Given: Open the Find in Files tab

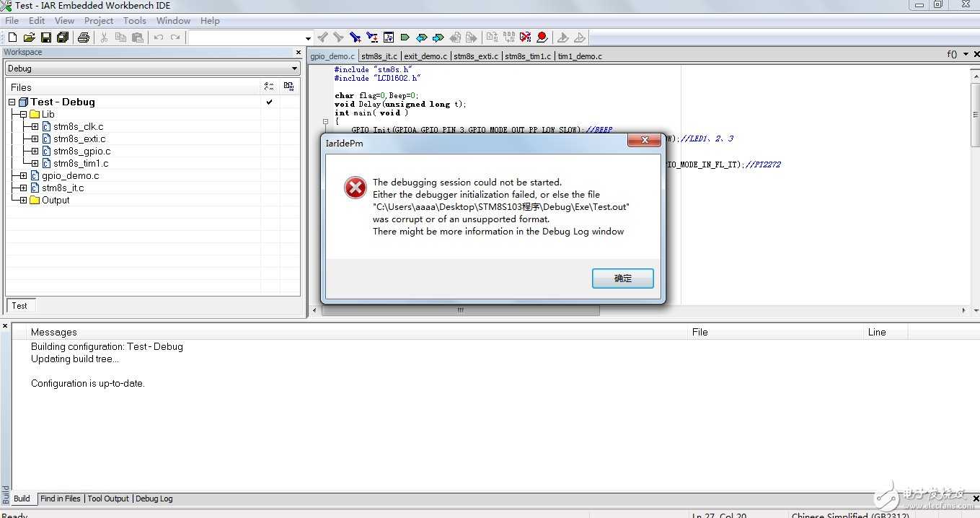Looking at the screenshot, I should click(x=61, y=499).
